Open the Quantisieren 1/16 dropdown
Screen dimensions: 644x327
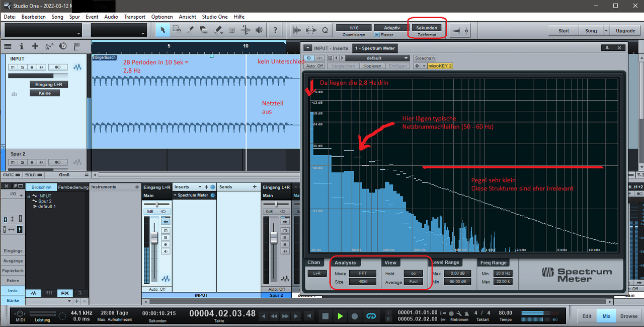point(354,28)
